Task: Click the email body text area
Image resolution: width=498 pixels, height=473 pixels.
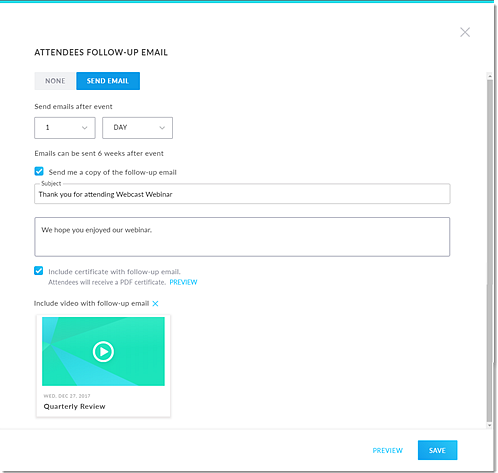Action: (242, 237)
